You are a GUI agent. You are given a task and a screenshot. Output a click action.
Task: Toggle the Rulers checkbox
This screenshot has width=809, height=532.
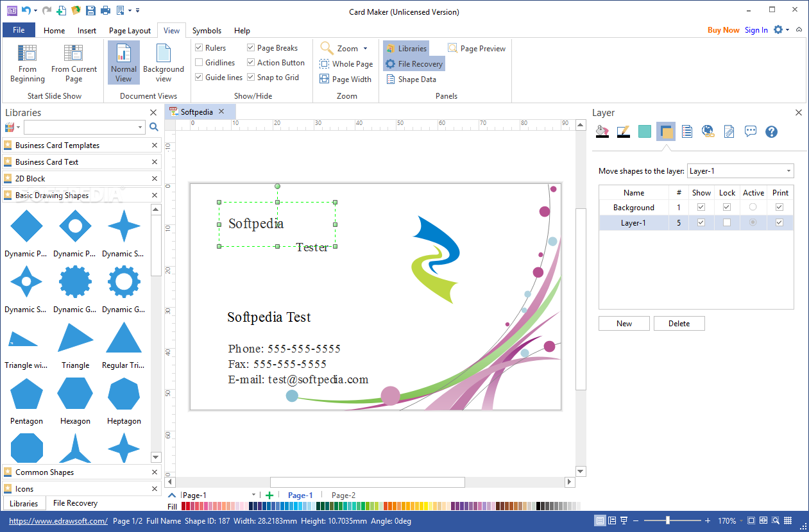pyautogui.click(x=200, y=47)
